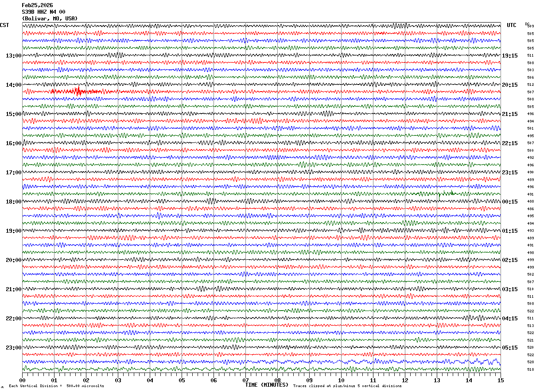Click the date label Feb25,2026

click(37, 5)
